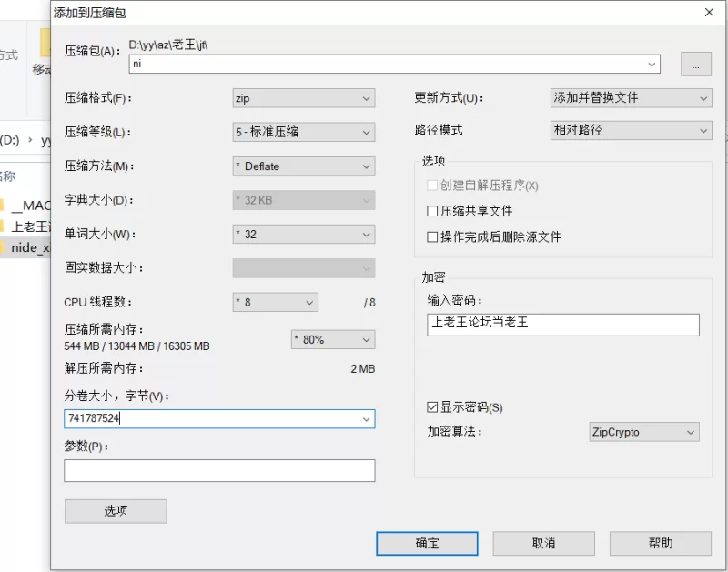Open the memory usage '80%' dropdown

pyautogui.click(x=333, y=339)
